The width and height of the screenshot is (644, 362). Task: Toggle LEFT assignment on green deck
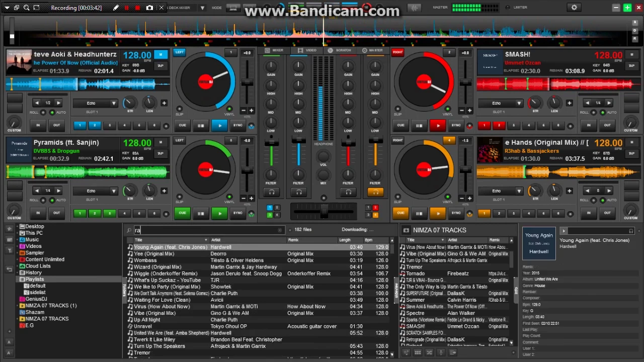[180, 140]
